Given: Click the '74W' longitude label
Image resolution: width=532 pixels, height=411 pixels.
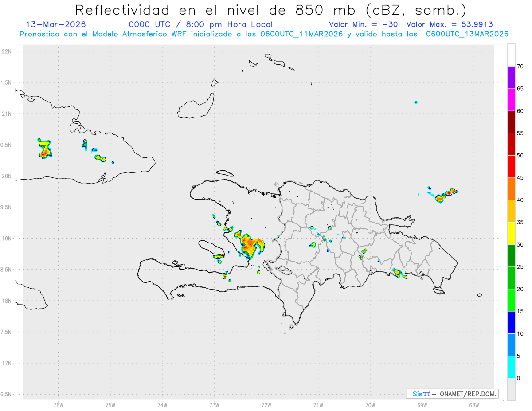Looking at the screenshot, I should tap(162, 405).
